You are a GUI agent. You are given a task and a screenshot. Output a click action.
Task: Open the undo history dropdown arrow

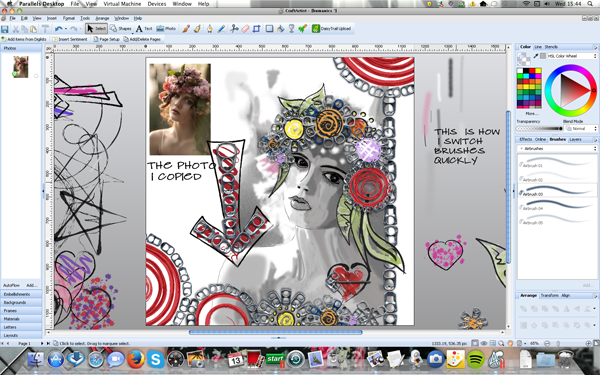coord(66,29)
